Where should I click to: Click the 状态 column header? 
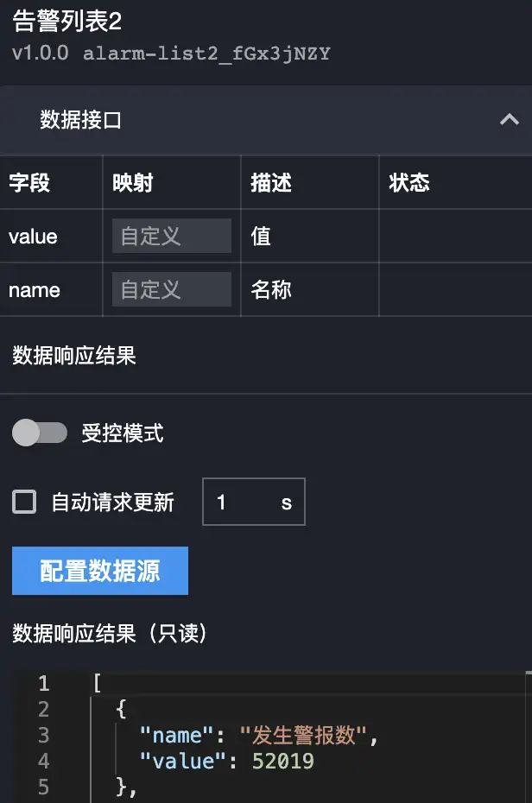click(409, 182)
